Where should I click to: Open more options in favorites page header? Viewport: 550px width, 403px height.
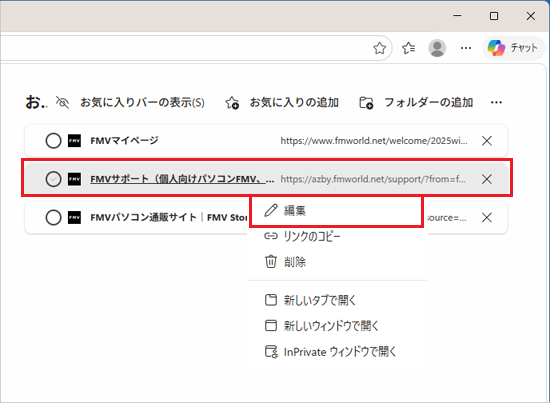tap(496, 102)
